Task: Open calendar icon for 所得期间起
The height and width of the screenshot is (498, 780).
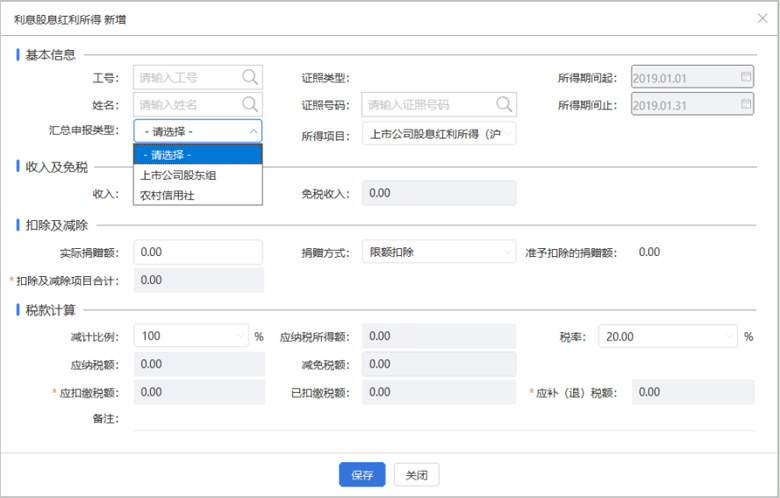Action: click(x=745, y=77)
